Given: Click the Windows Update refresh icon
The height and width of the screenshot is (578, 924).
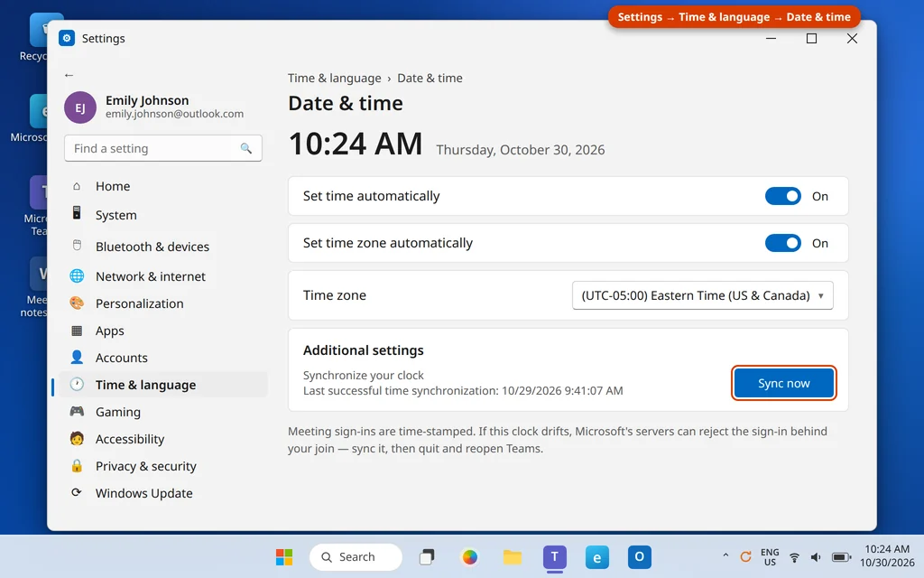Looking at the screenshot, I should coord(77,492).
